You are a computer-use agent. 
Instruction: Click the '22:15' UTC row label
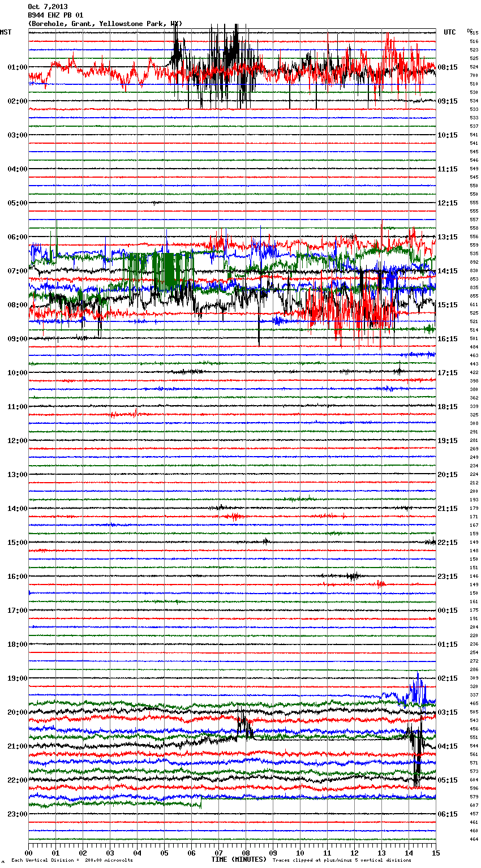(x=448, y=543)
